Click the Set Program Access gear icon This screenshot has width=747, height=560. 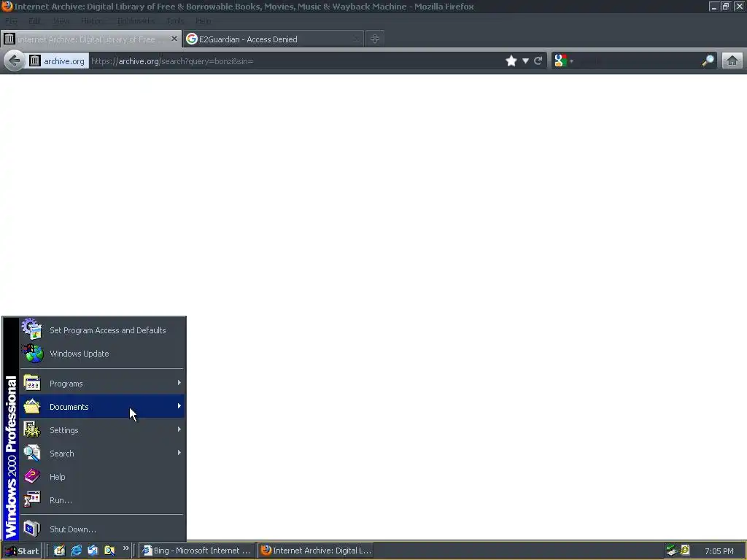tap(32, 329)
